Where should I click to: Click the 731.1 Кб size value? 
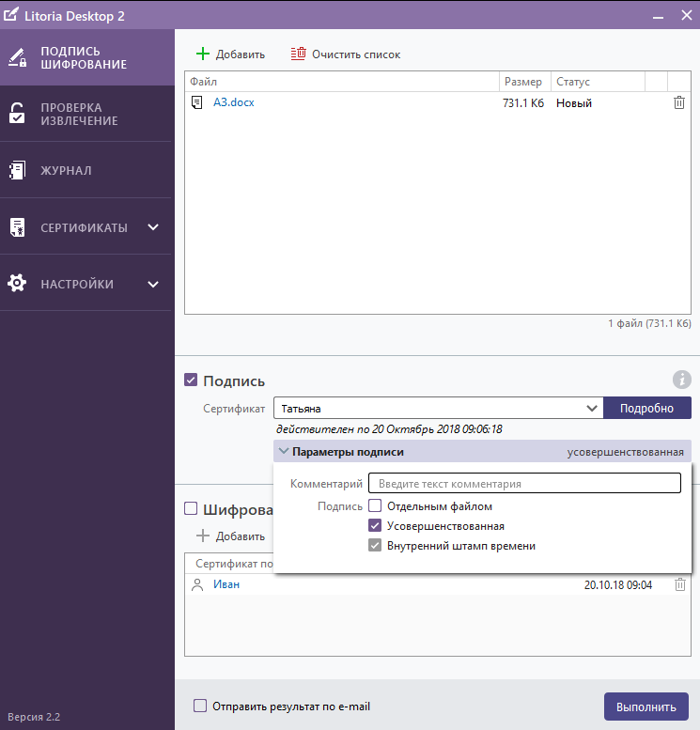click(523, 103)
